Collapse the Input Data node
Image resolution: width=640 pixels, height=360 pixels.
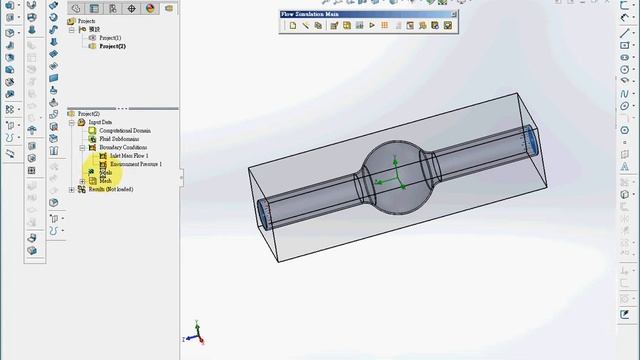coord(72,122)
